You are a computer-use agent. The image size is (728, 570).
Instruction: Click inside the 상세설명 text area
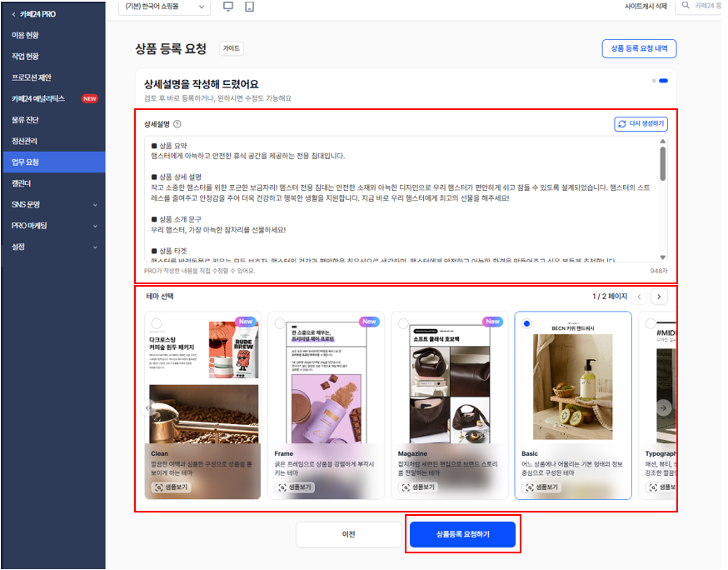pos(406,201)
